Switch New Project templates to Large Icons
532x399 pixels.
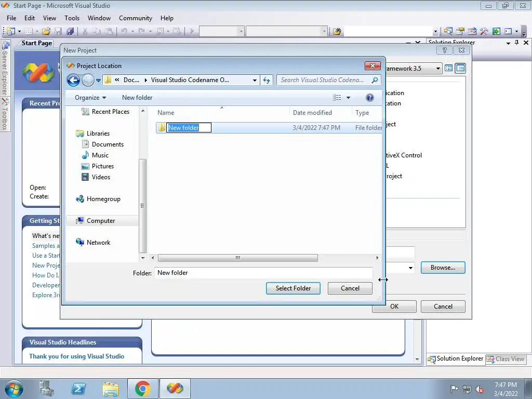point(448,68)
